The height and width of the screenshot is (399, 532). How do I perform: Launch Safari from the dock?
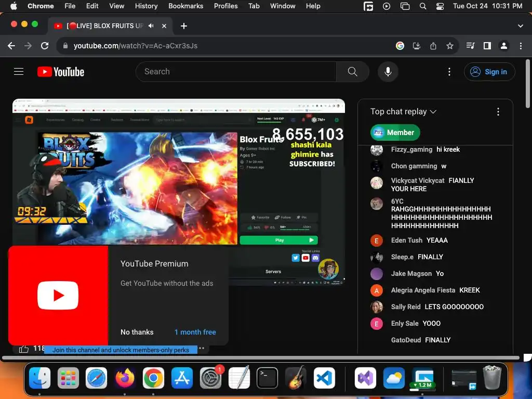click(x=96, y=378)
